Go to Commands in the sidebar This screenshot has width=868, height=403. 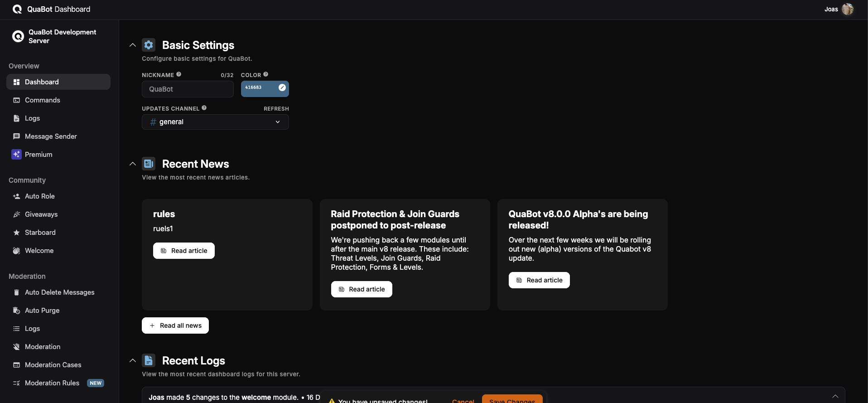click(x=58, y=100)
